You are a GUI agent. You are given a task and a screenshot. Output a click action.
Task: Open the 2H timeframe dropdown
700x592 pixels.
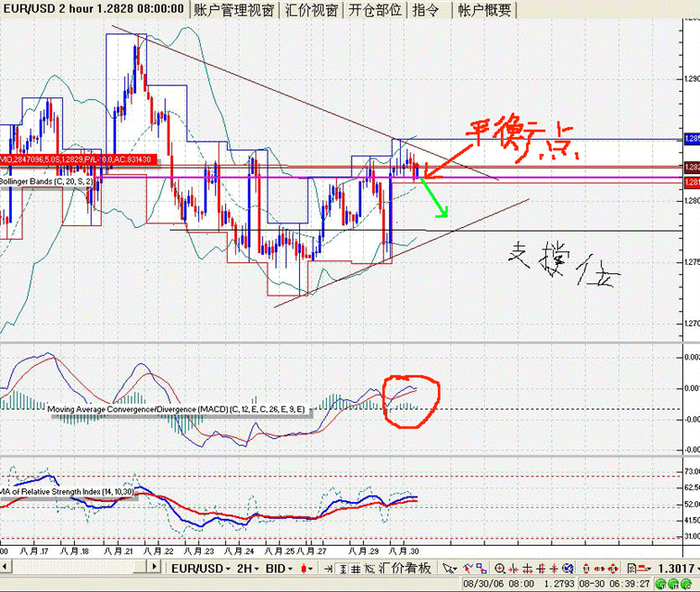pos(248,568)
